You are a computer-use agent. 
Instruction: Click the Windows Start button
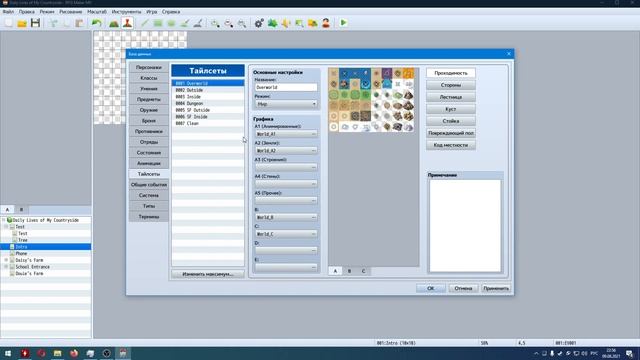coord(8,353)
